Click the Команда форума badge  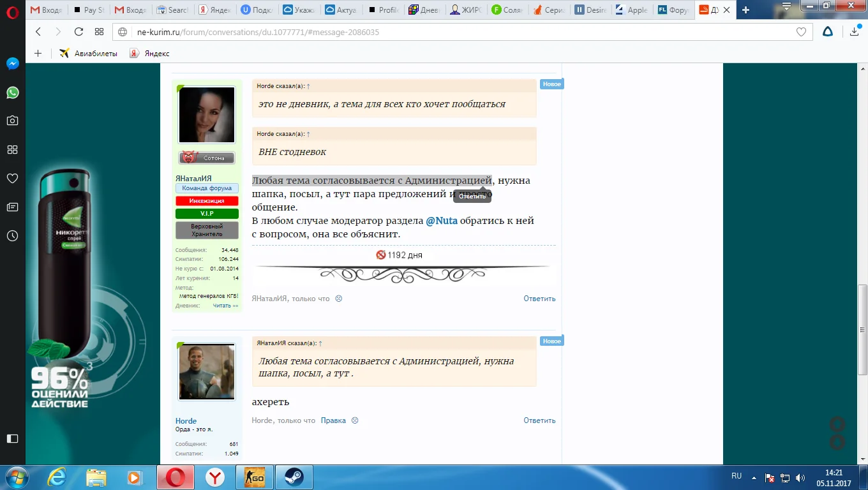(x=207, y=188)
